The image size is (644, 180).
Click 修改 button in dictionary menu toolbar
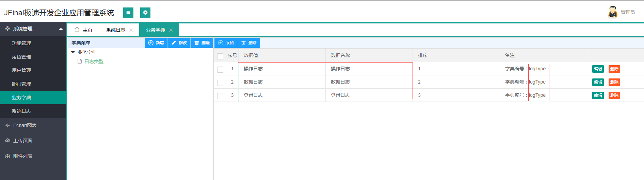click(x=179, y=43)
